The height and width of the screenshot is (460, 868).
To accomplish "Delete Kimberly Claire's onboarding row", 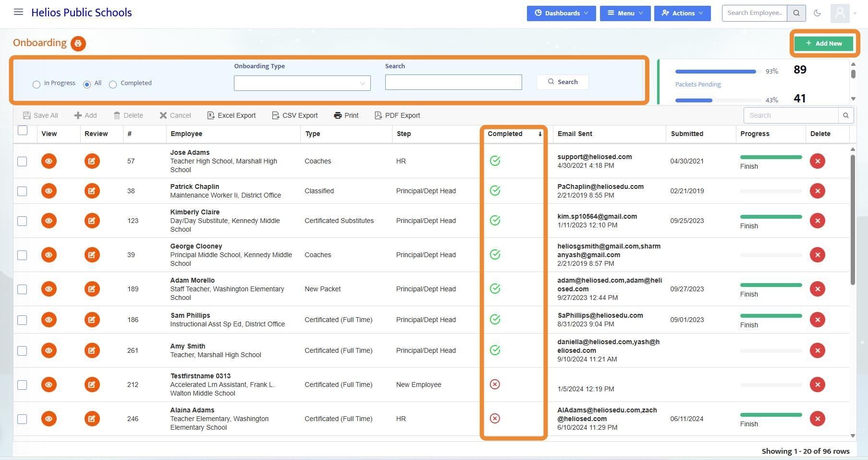I will 817,221.
